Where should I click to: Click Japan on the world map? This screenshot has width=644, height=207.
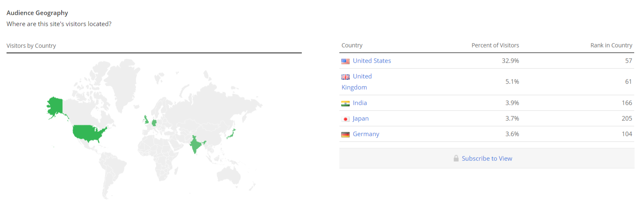[232, 133]
